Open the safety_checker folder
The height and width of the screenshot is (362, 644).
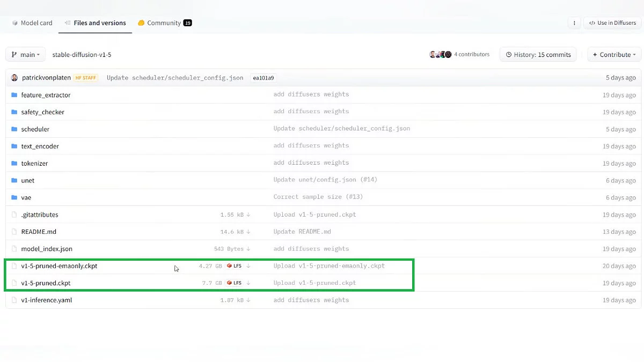pyautogui.click(x=42, y=112)
